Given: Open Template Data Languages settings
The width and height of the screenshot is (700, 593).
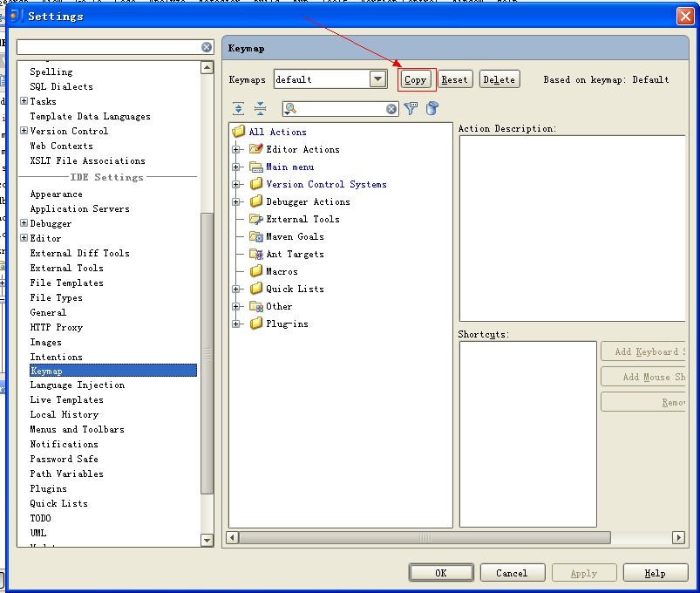Looking at the screenshot, I should coord(90,116).
